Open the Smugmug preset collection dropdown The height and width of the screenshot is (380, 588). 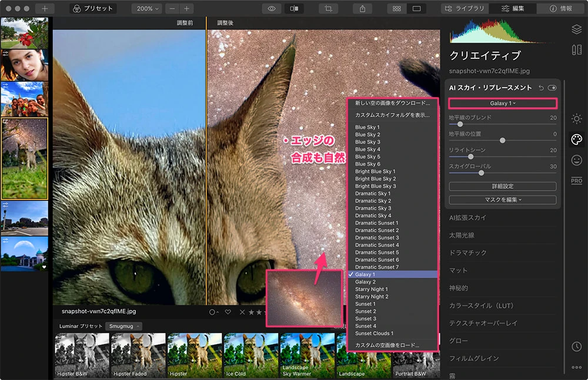(123, 326)
